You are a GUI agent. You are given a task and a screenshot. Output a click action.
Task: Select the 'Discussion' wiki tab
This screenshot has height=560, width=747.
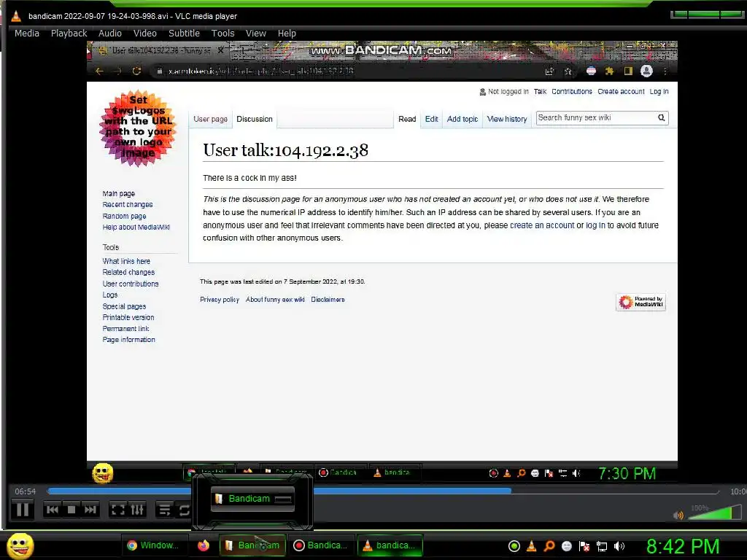255,119
